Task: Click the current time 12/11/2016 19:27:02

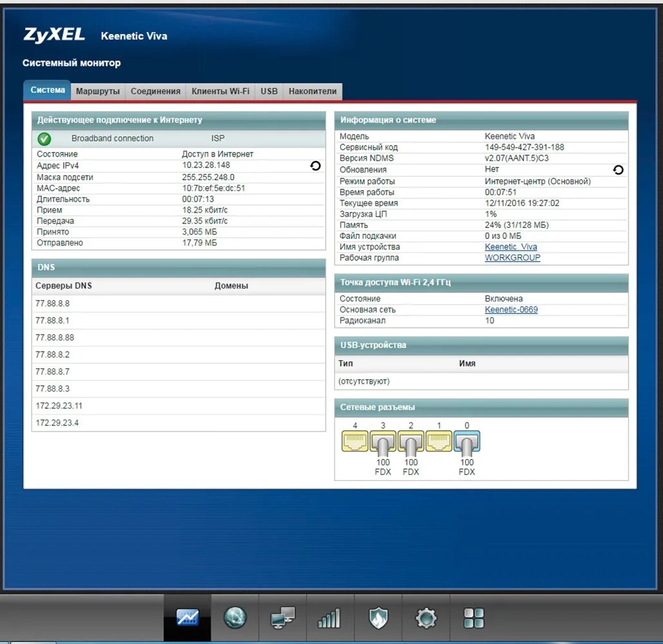Action: pyautogui.click(x=522, y=203)
